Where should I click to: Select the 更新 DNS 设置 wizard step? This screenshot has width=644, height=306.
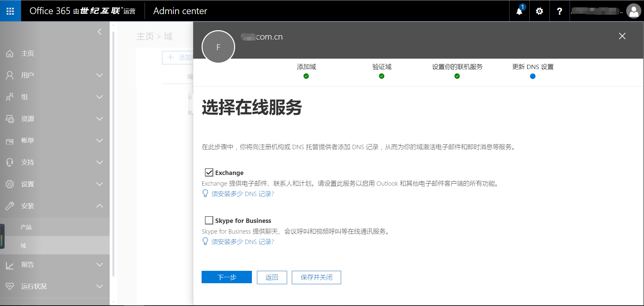point(533,67)
